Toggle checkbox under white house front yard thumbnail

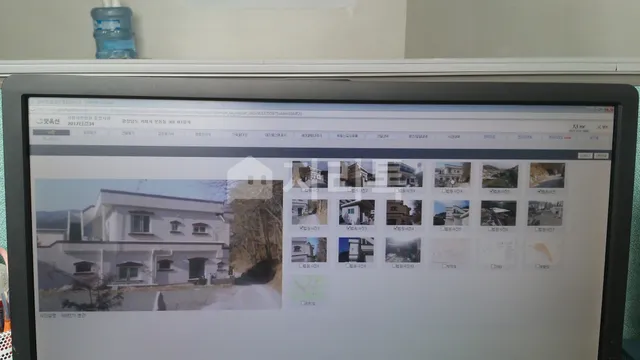point(444,191)
